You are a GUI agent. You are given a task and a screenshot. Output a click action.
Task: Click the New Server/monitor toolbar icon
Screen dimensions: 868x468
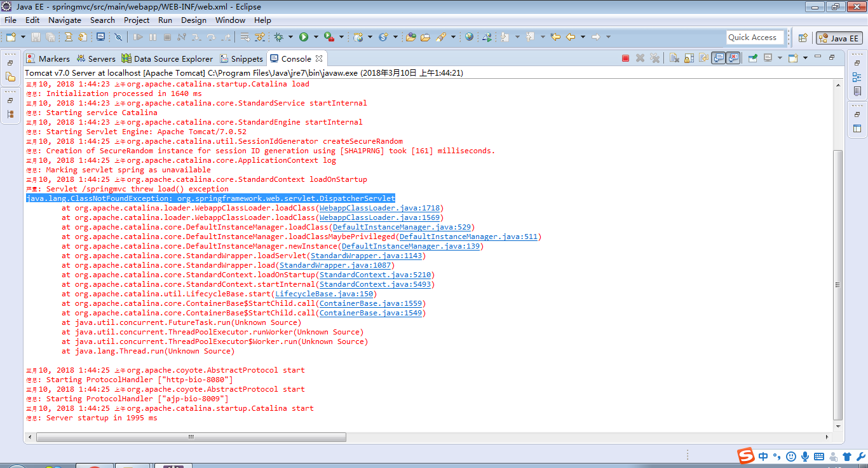tap(100, 38)
